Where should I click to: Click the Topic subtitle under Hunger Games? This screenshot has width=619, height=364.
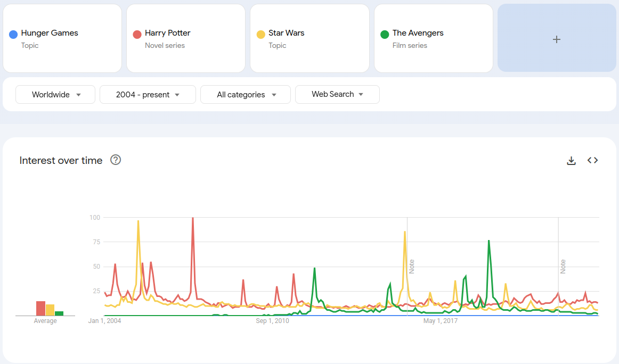click(30, 45)
